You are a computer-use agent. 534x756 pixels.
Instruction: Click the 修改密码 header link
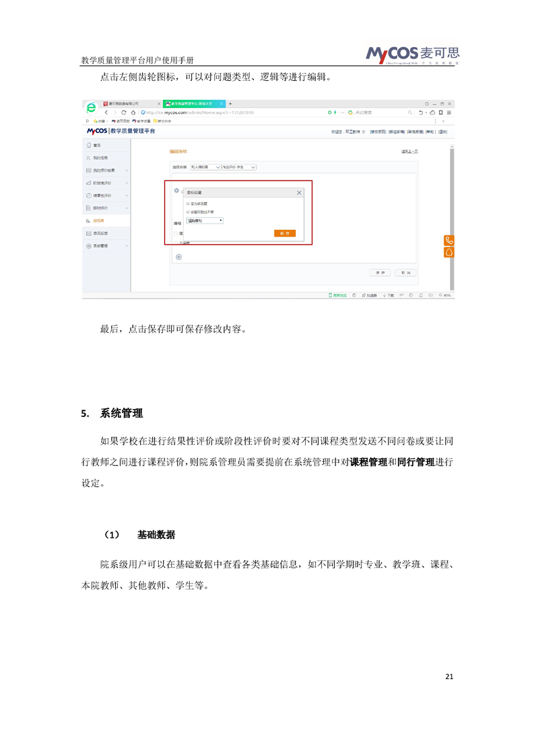378,131
